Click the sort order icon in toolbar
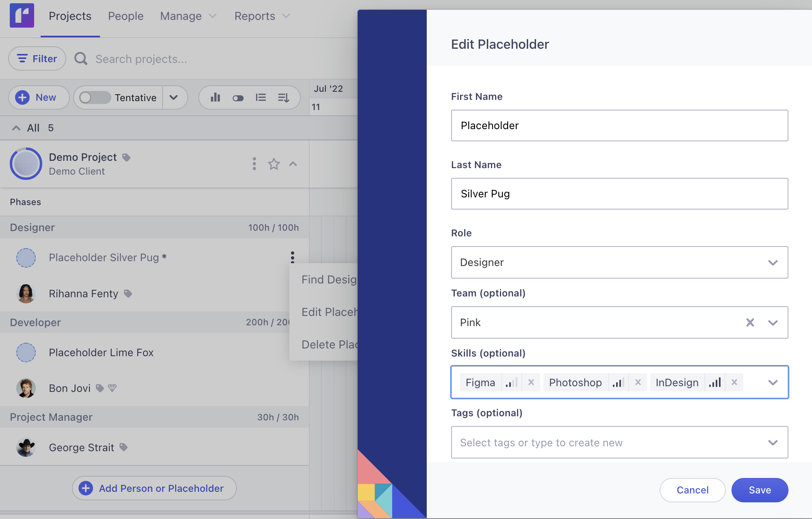The height and width of the screenshot is (519, 812). (284, 97)
